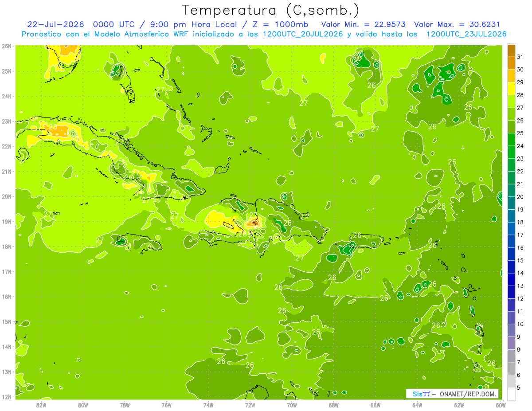532x411 pixels.
Task: Click the valid-until time '1200UTC_23JUL2026'
Action: [466, 34]
